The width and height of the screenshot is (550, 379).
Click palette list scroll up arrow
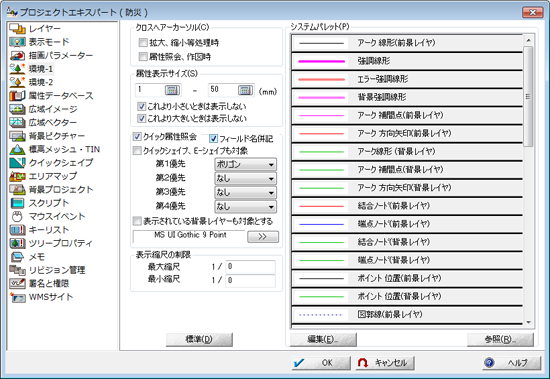pyautogui.click(x=528, y=40)
